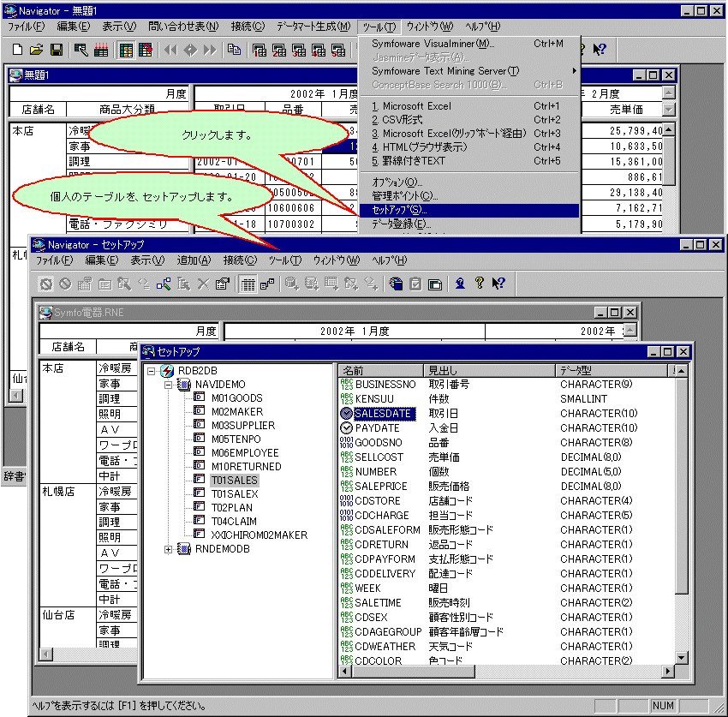Collapse the RDB2DB root node

152,371
